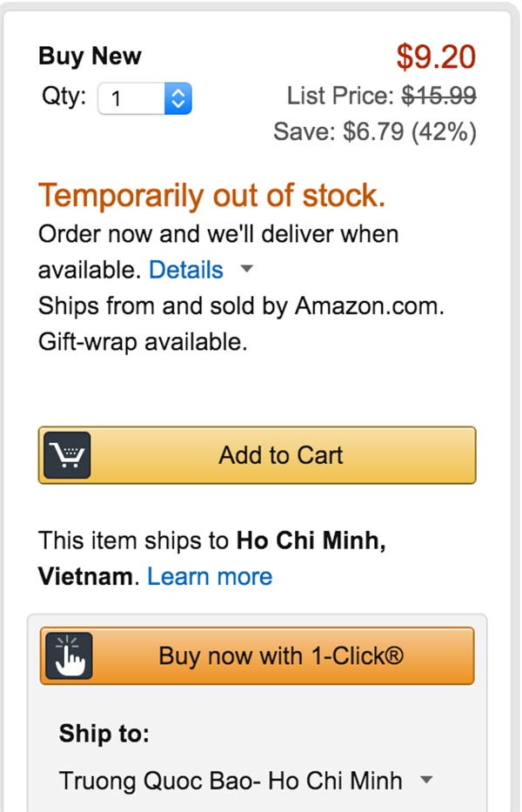Click the shopping cart icon on Add to Cart

click(67, 454)
